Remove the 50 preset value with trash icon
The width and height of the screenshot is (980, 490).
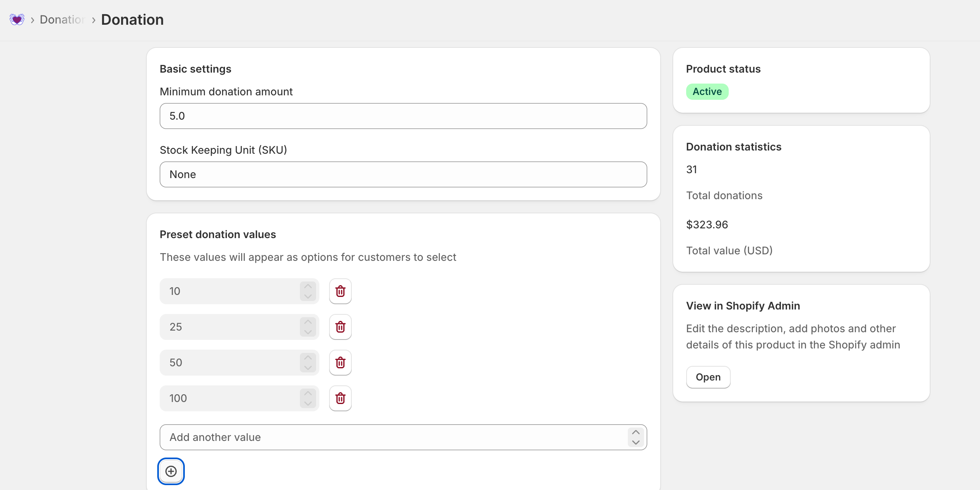click(x=340, y=363)
